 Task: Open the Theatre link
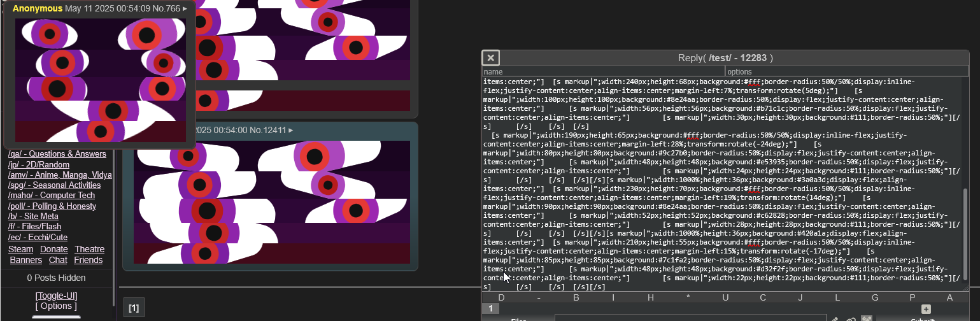[89, 249]
